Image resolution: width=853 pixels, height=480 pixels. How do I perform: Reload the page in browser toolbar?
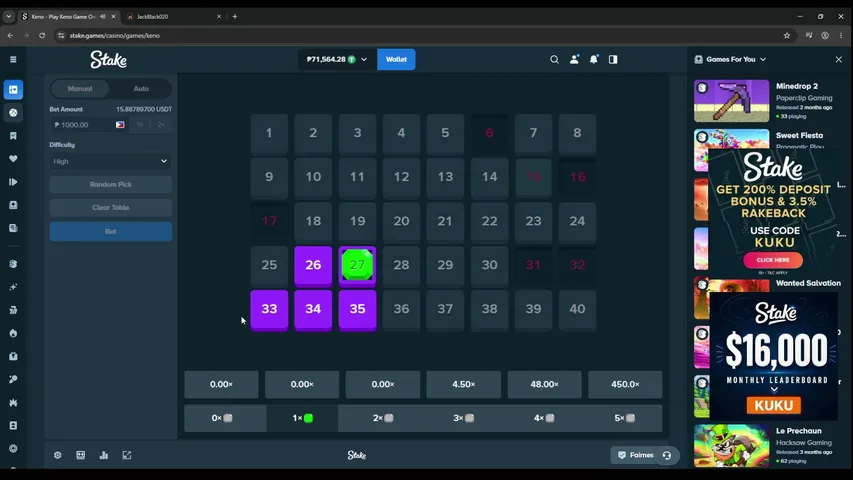coord(42,35)
